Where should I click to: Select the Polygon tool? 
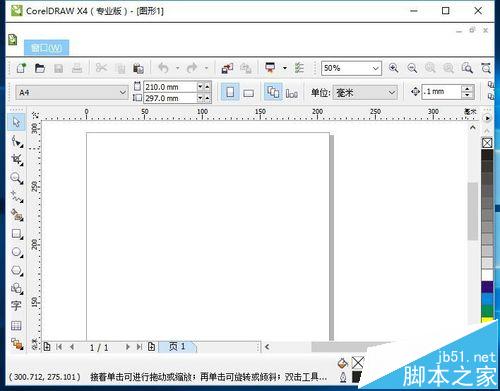pyautogui.click(x=16, y=270)
